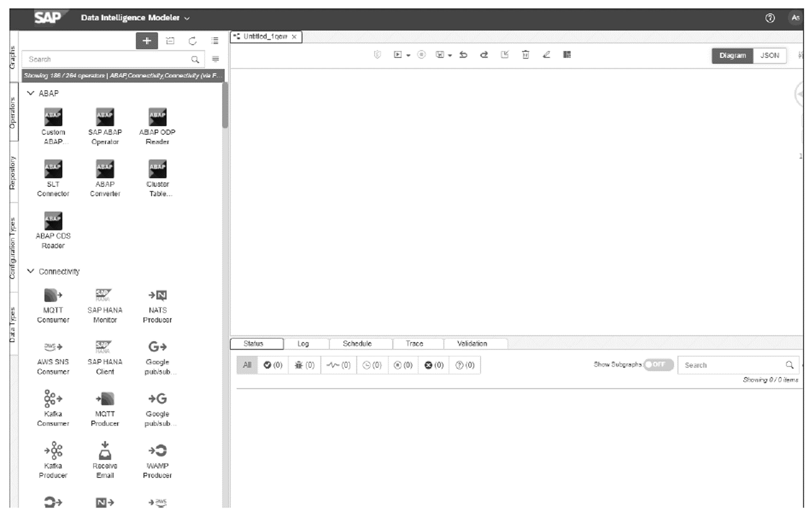Filter status by dead X (0)
812x519 pixels.
coord(434,365)
